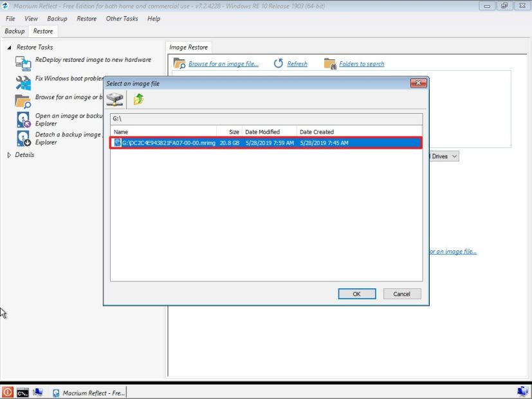Open the Other Tasks menu
The image size is (532, 399).
[122, 19]
